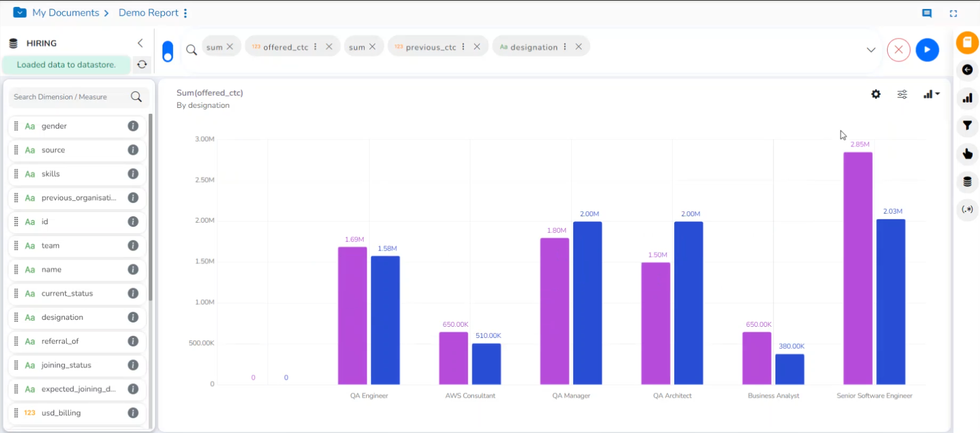Open the chart type dropdown

coord(931,94)
